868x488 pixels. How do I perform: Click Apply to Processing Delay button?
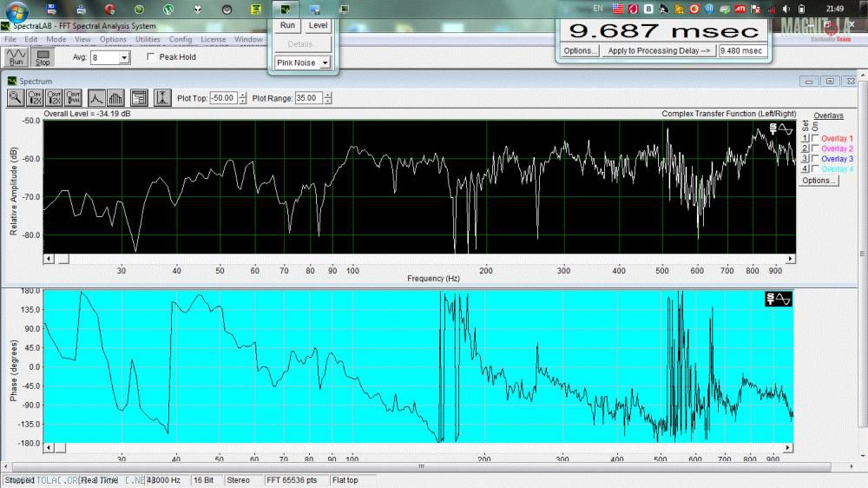point(659,50)
